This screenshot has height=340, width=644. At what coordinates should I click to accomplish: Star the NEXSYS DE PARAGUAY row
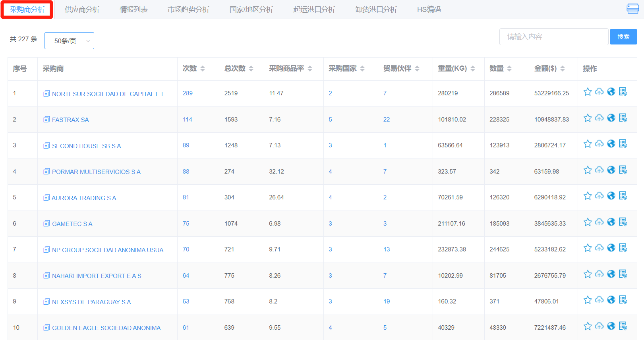(x=588, y=300)
